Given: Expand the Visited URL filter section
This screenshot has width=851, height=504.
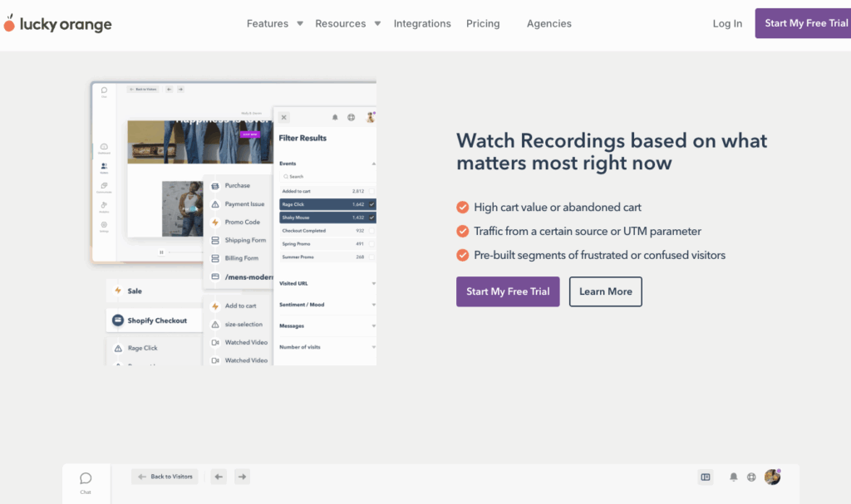Looking at the screenshot, I should click(x=327, y=284).
